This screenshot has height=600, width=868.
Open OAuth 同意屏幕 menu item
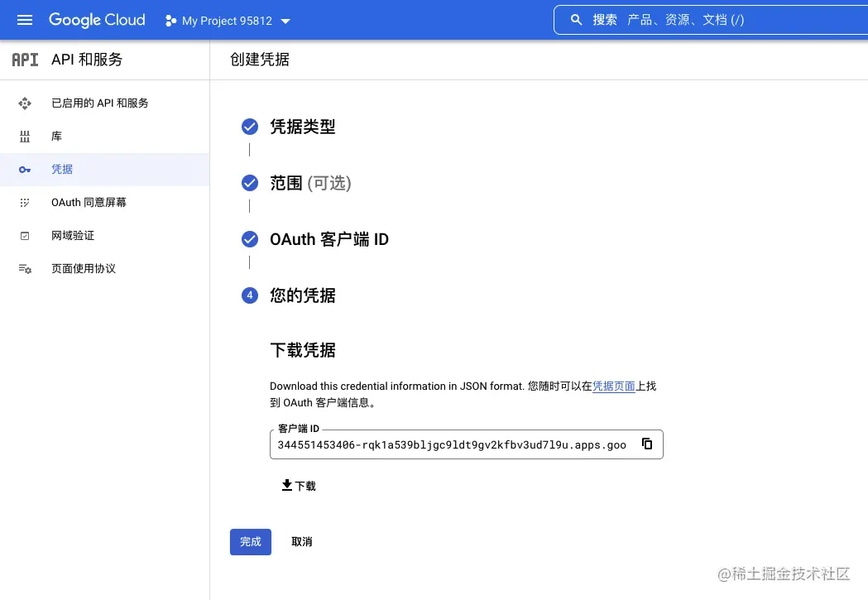(104, 203)
